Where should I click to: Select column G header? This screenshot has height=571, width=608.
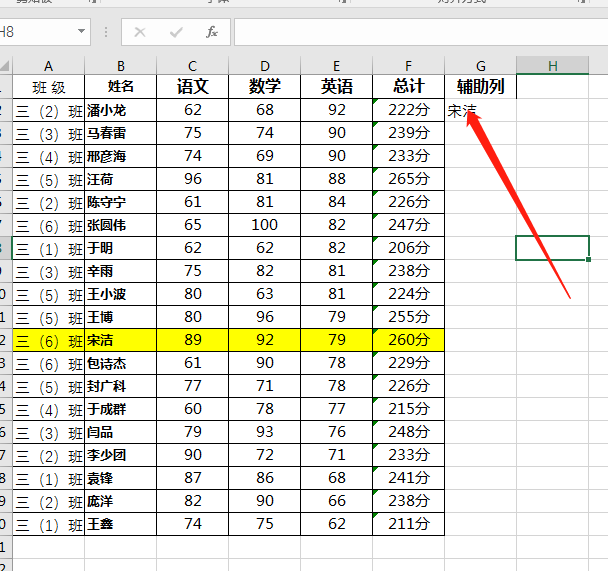click(480, 66)
